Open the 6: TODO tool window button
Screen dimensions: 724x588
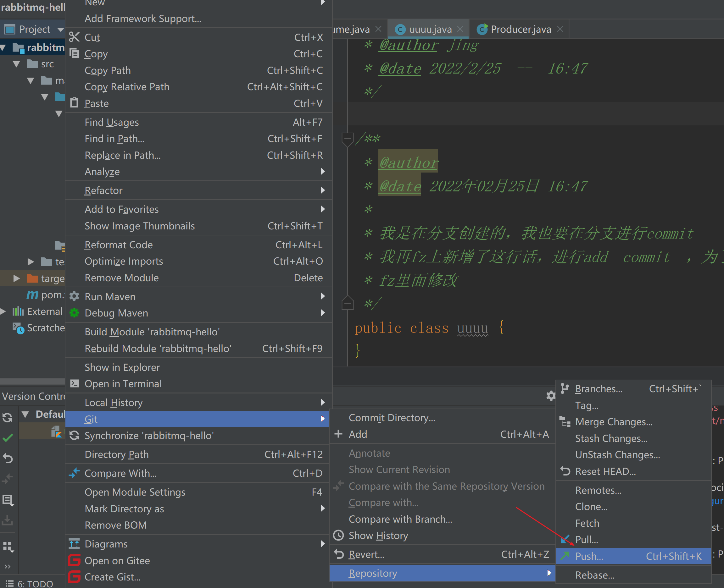click(30, 583)
